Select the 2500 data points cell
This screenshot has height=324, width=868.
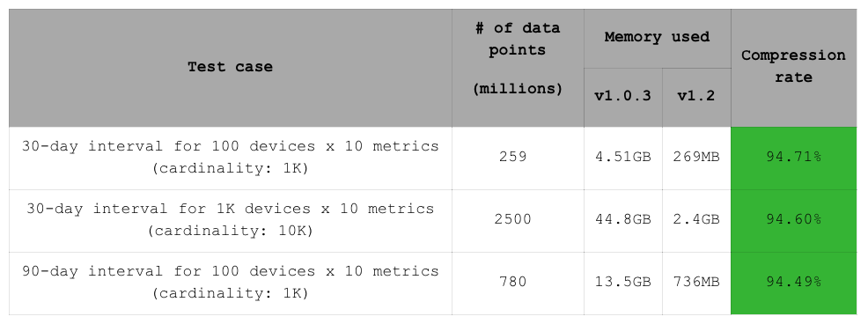point(518,221)
